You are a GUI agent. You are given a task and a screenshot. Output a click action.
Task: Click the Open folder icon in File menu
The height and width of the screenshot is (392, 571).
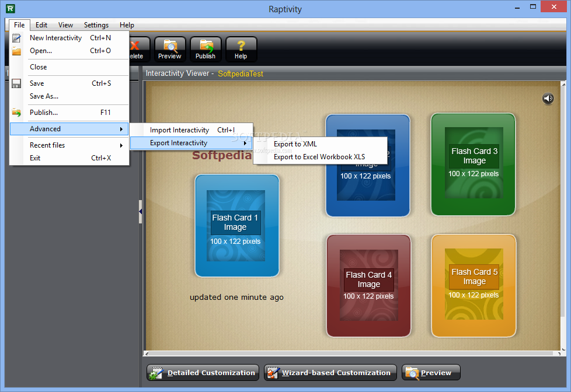pos(16,51)
